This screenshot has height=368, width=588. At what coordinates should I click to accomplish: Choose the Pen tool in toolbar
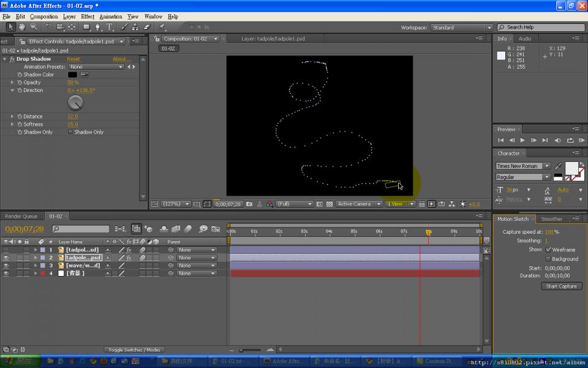pyautogui.click(x=99, y=27)
